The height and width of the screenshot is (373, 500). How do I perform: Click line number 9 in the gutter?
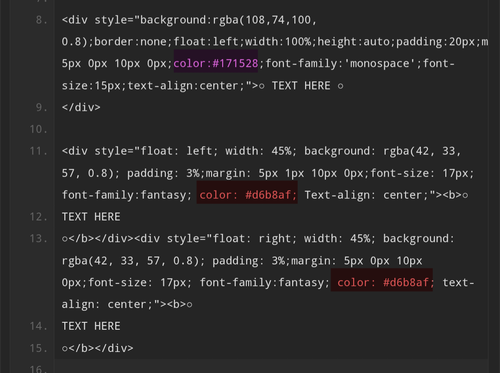41,107
